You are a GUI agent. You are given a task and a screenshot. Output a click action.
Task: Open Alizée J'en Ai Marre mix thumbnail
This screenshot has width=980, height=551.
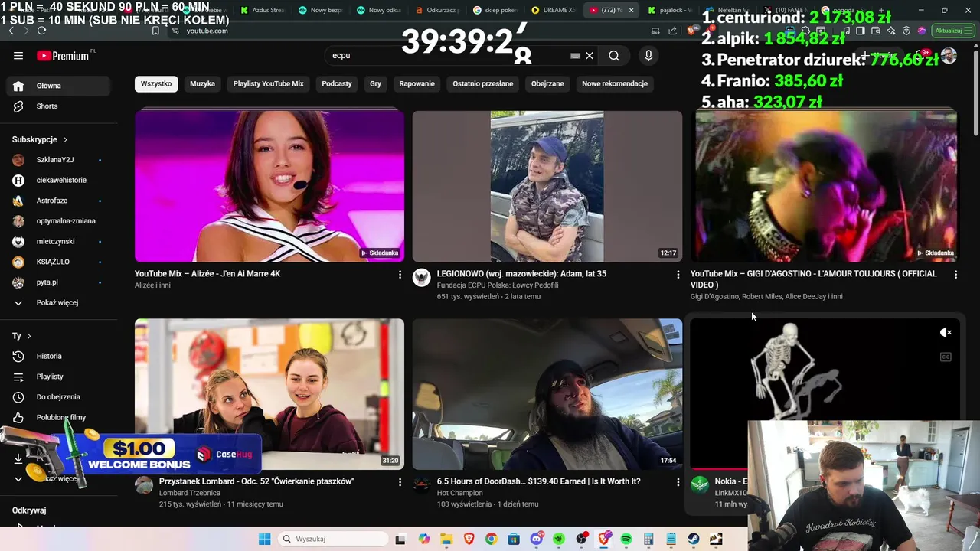pyautogui.click(x=269, y=186)
